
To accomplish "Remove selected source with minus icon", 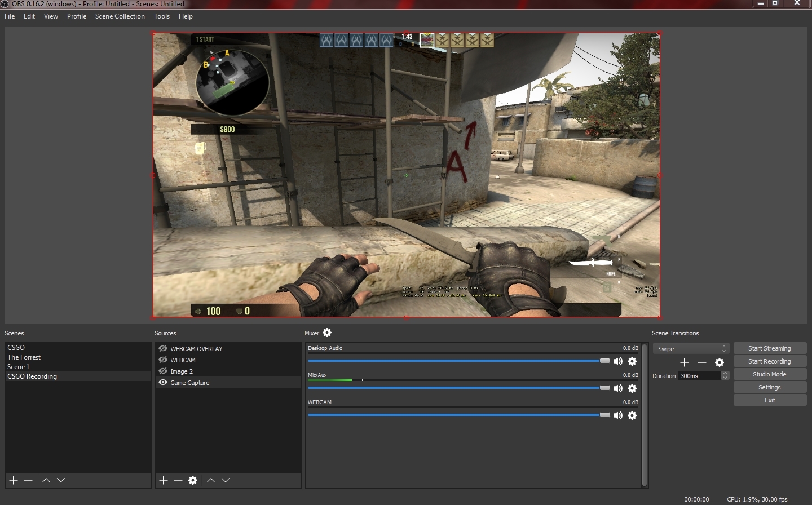I will pos(178,480).
